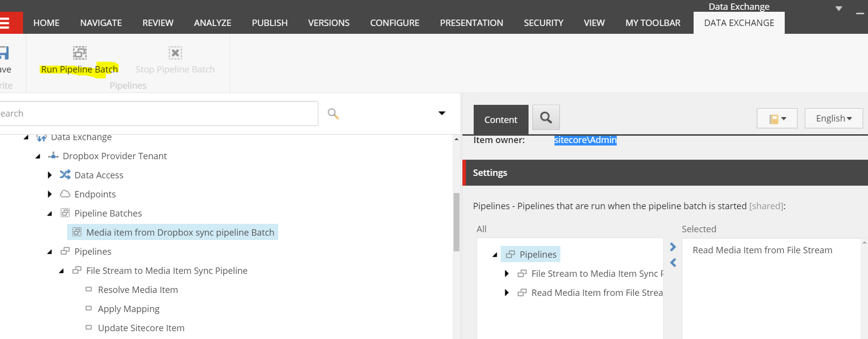Click the Data Access shuffle icon
Screen dimensions: 868x339
pos(65,175)
